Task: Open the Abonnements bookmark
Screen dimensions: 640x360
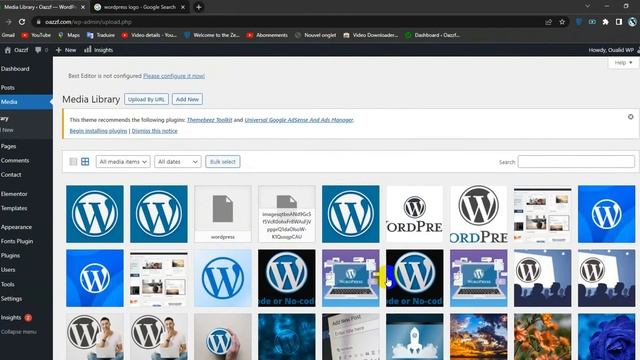Action: click(x=267, y=35)
